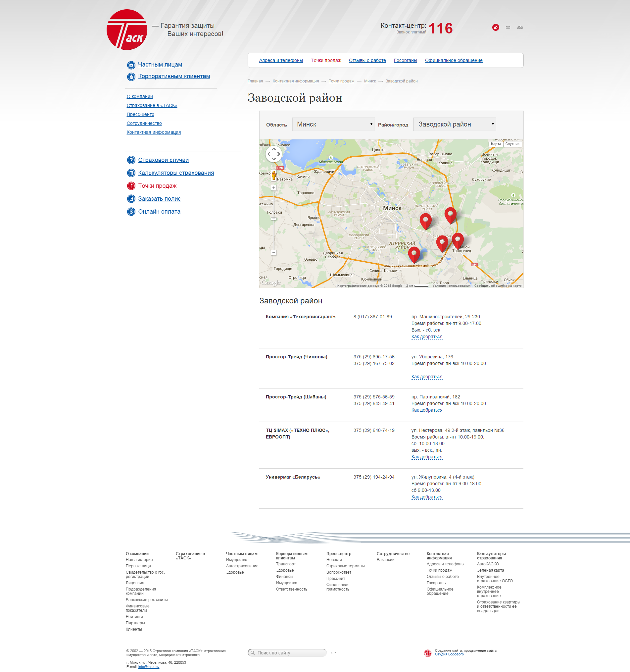Switch map to Спутник view
630x672 pixels.
512,144
